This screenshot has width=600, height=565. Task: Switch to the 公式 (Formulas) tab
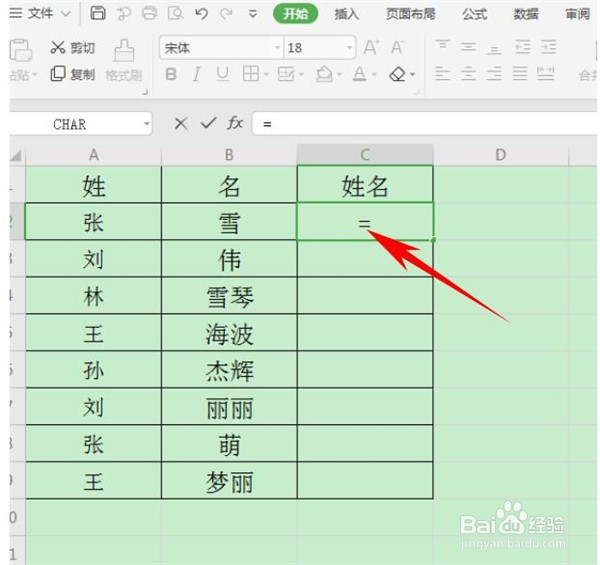point(474,14)
